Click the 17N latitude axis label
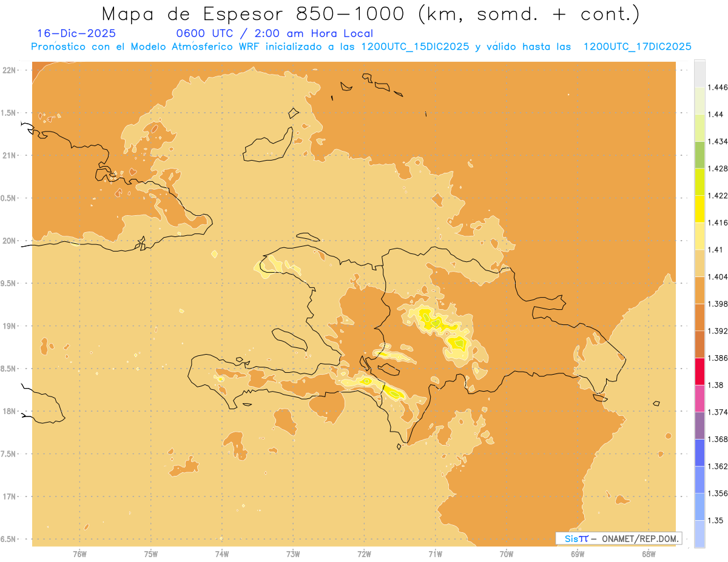Image resolution: width=728 pixels, height=562 pixels. 9,497
